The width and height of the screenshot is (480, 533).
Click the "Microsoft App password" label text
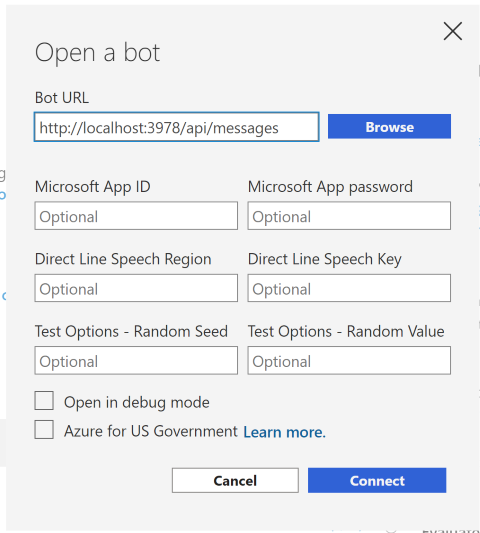330,187
